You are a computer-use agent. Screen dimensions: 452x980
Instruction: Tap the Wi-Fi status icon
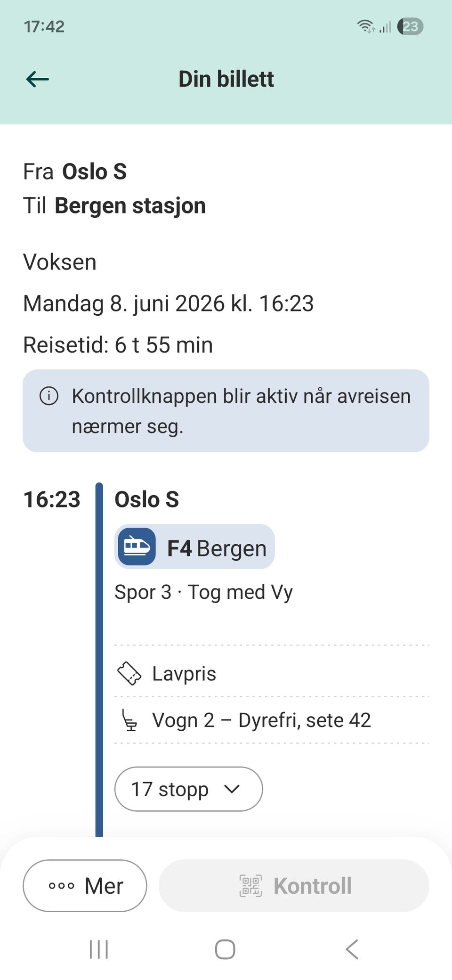point(366,26)
